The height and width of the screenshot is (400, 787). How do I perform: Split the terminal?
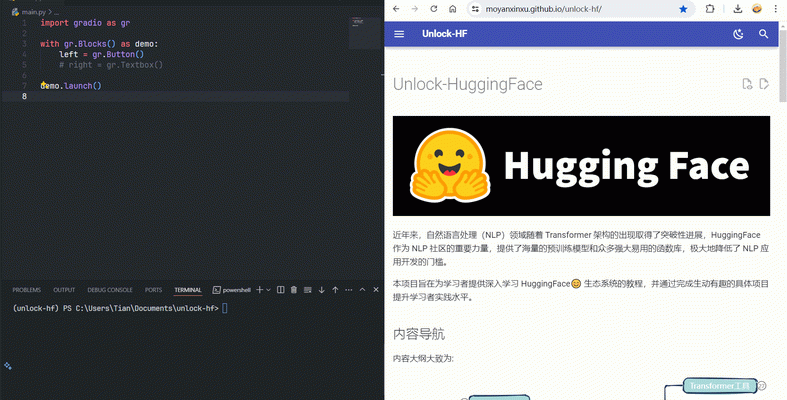tap(281, 290)
